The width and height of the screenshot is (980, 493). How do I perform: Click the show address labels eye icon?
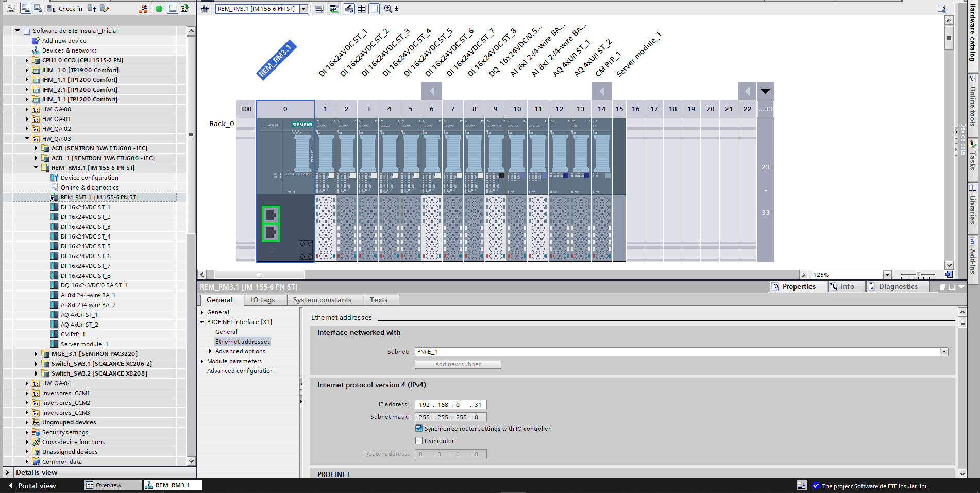349,9
